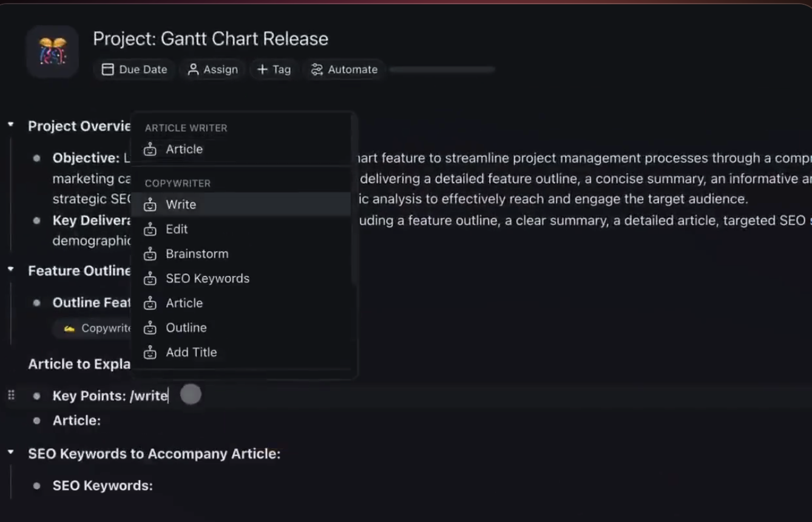Click the Copywriter chip under Outline Feature
This screenshot has height=522, width=812.
(x=98, y=328)
